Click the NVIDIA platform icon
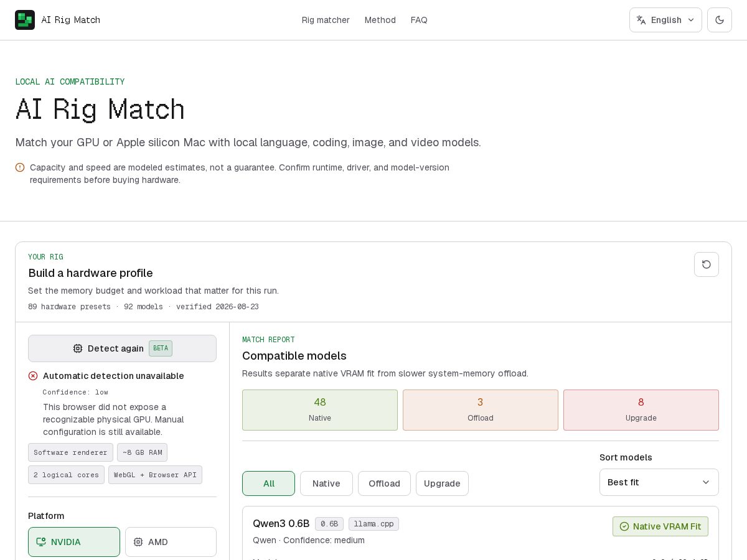The height and width of the screenshot is (560, 747). point(41,542)
